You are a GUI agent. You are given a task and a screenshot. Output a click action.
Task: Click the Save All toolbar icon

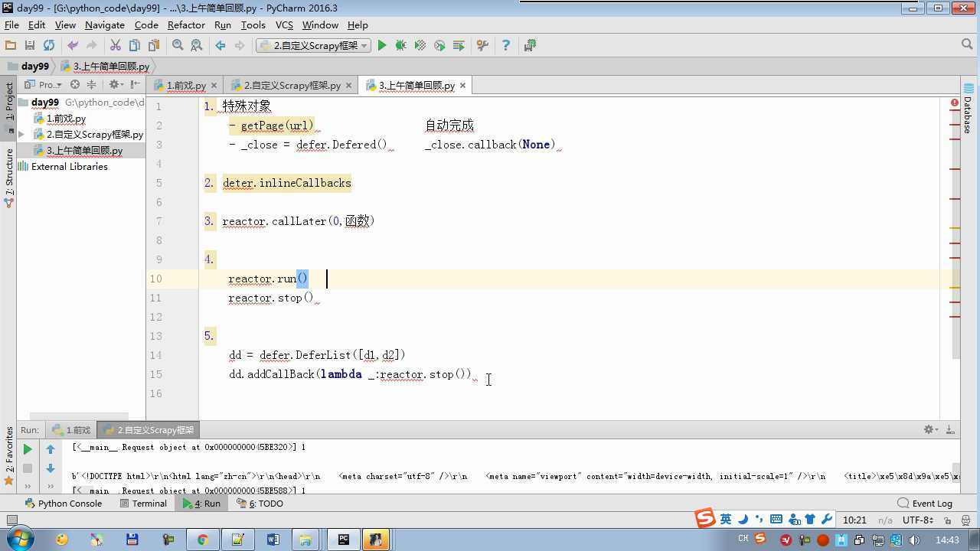pos(30,46)
